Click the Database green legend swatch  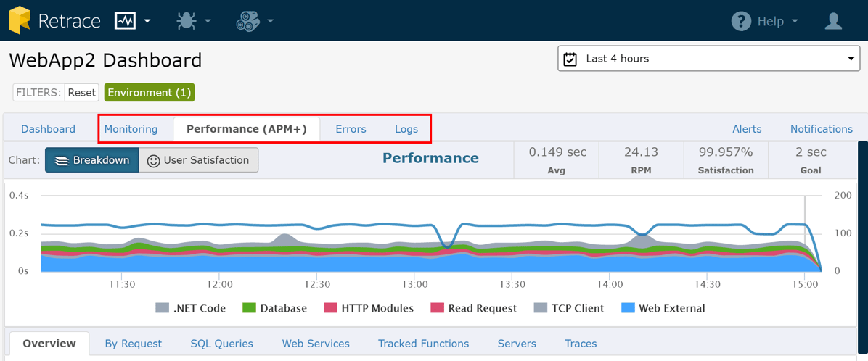249,308
